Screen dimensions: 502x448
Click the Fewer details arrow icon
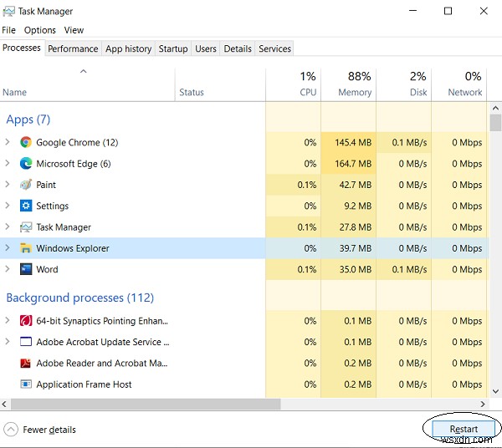11,430
